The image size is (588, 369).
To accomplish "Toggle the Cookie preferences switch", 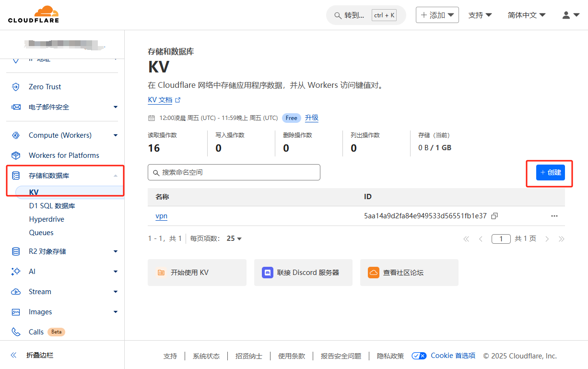I will [419, 356].
